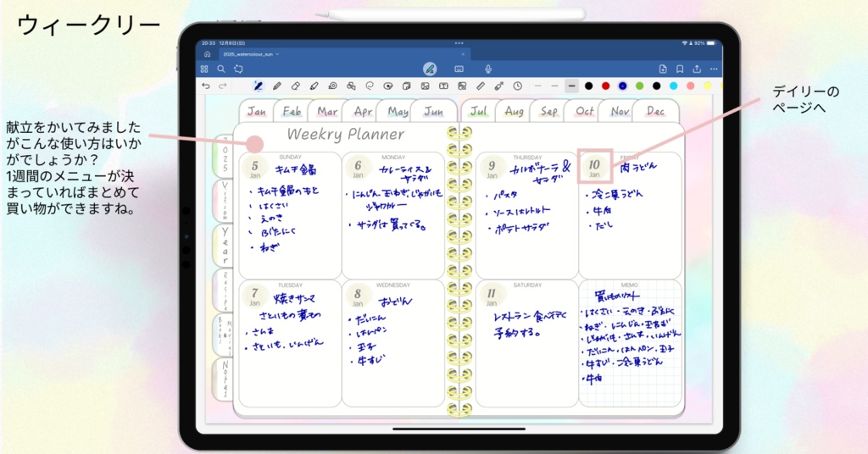
Task: Jump to the Jun month tab
Action: (x=433, y=111)
